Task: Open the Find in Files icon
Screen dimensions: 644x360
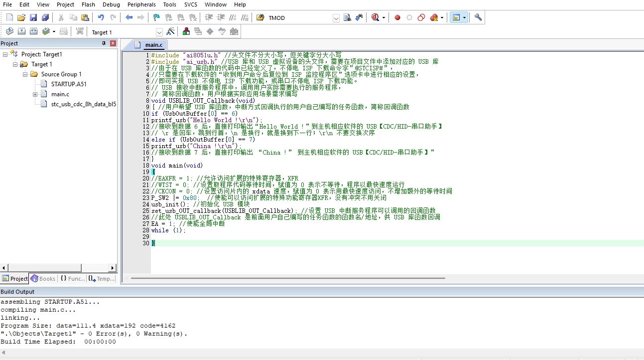Action: pyautogui.click(x=260, y=17)
